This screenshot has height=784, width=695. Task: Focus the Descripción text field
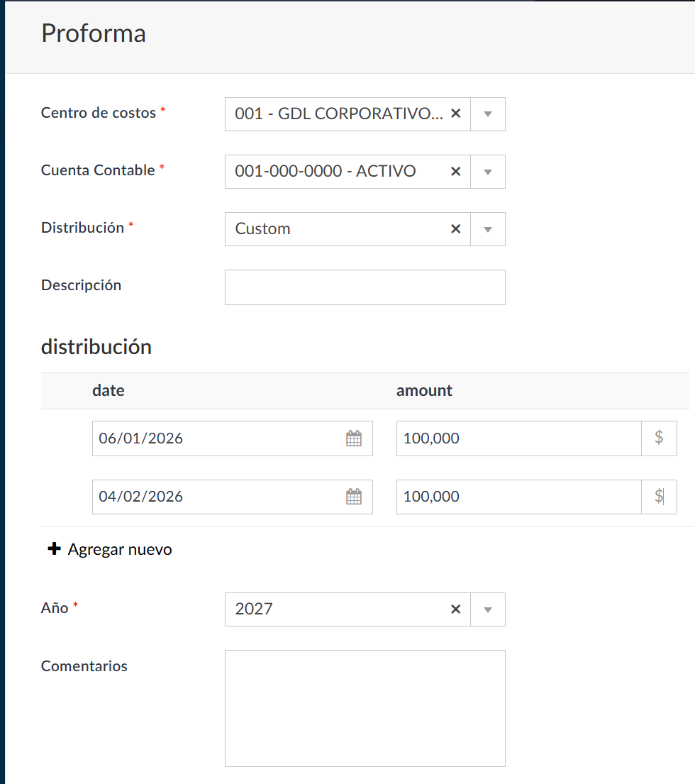click(365, 287)
